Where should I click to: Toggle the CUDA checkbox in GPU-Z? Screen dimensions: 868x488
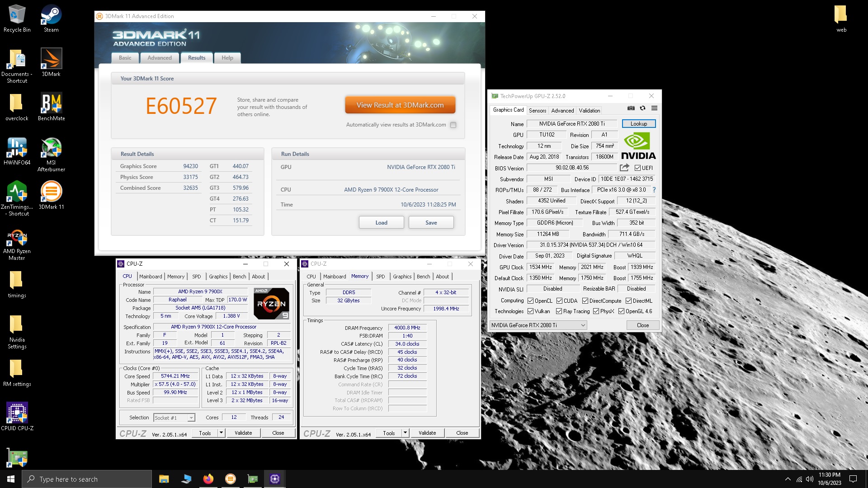click(x=559, y=301)
